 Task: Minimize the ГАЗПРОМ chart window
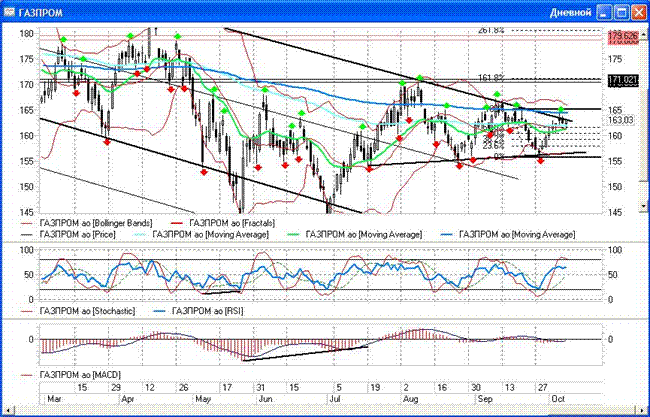click(x=604, y=12)
